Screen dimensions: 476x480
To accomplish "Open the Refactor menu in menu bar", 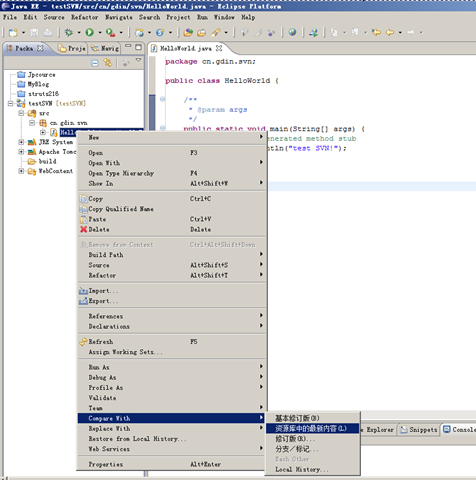I will (x=84, y=17).
